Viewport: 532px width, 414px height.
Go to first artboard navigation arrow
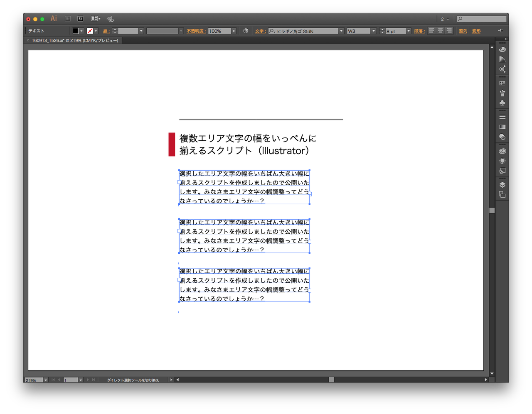53,380
